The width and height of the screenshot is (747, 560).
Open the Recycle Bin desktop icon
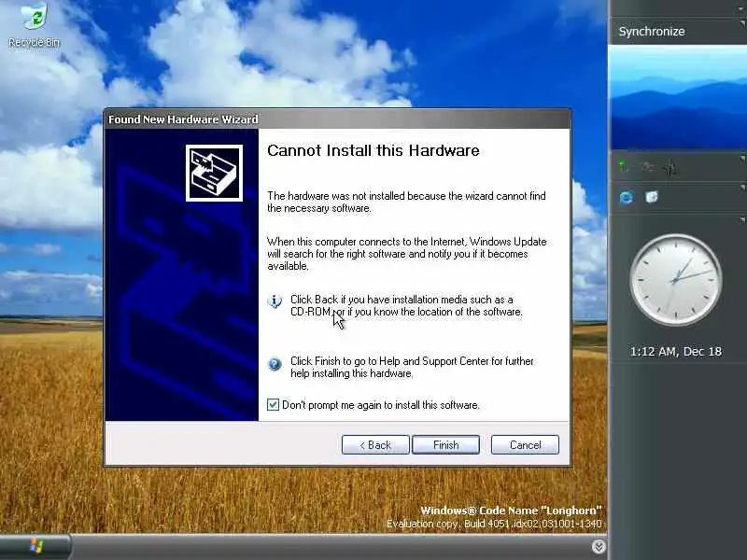[x=34, y=25]
